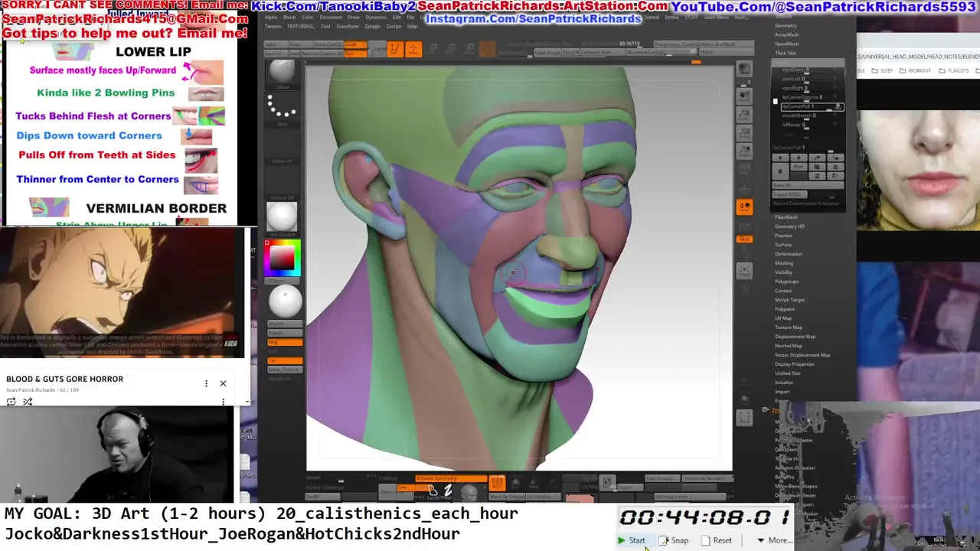Expand the Polygroups subpalette
The height and width of the screenshot is (551, 980).
coord(786,282)
